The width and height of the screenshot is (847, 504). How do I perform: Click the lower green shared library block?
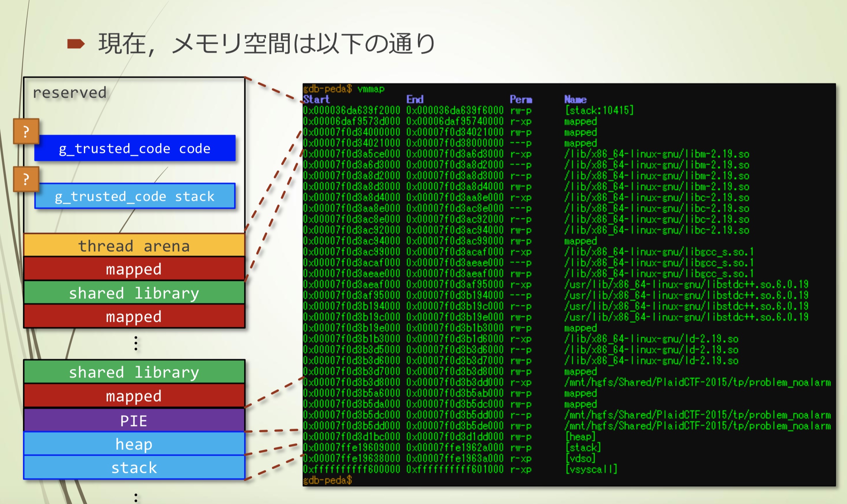click(134, 372)
